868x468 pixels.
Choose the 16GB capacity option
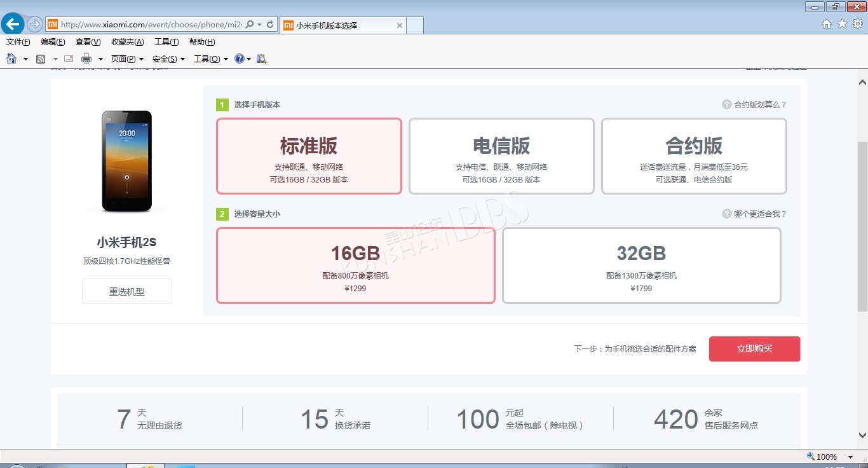click(355, 265)
